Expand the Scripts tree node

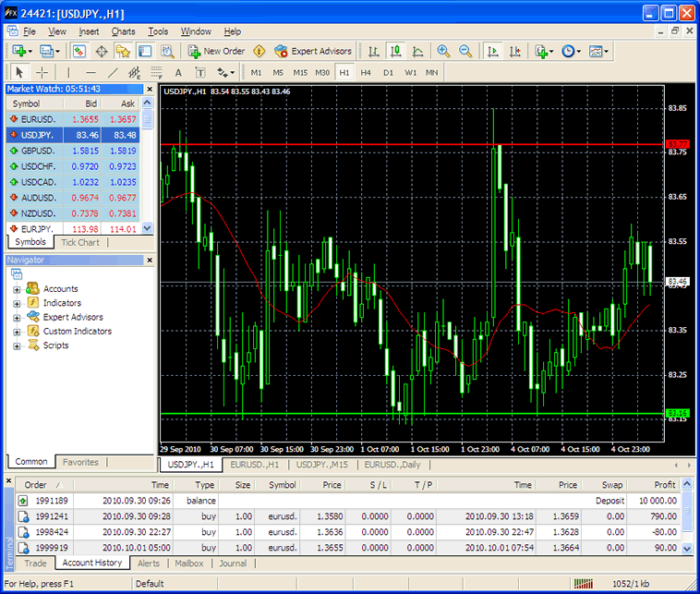tap(17, 346)
